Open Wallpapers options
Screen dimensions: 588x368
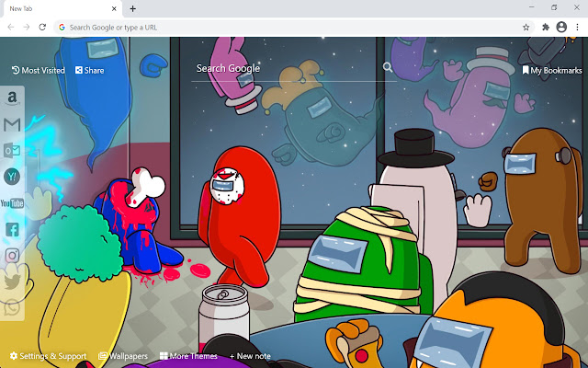pos(123,356)
